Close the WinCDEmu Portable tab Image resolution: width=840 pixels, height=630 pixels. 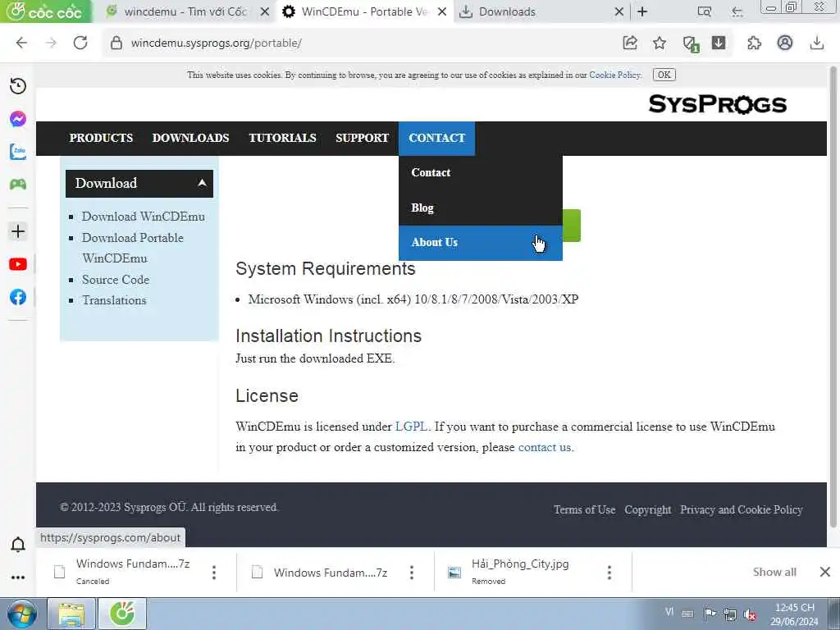click(442, 11)
